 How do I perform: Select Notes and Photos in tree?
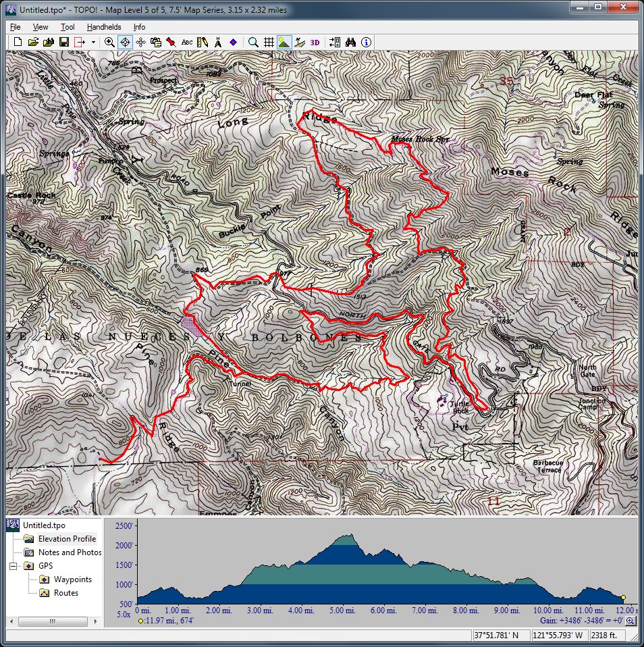pos(70,552)
